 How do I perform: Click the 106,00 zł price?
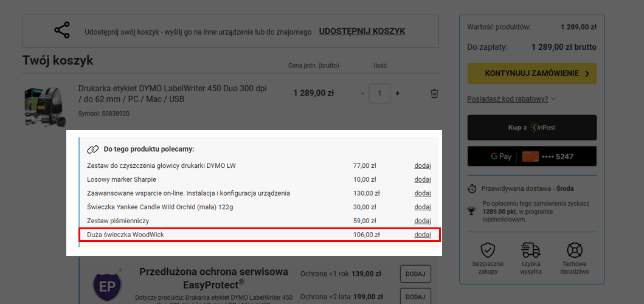366,235
